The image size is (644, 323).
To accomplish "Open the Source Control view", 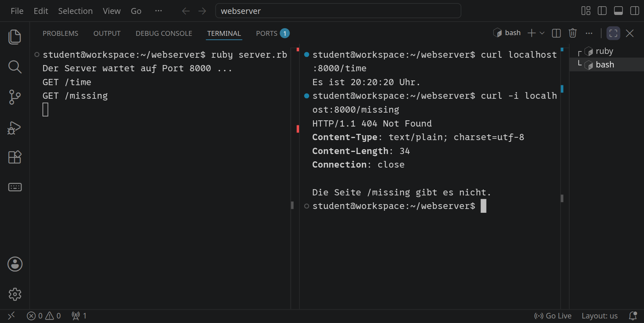I will click(15, 97).
